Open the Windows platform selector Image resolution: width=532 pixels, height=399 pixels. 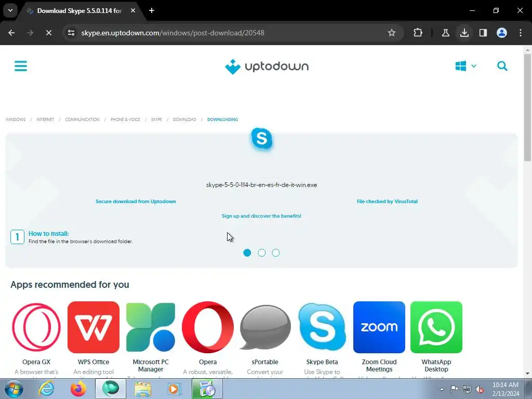pyautogui.click(x=465, y=66)
